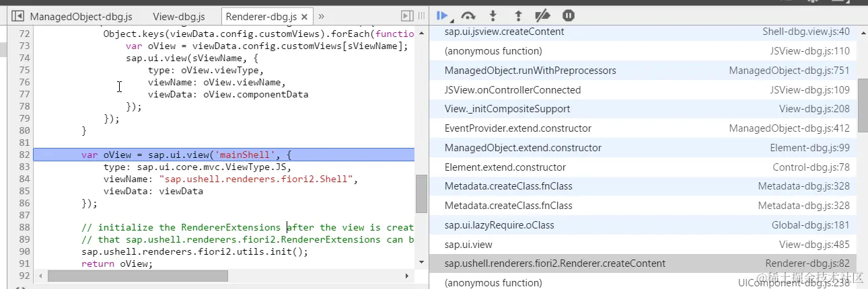
Task: Switch to View-dbg.js tab
Action: 179,16
